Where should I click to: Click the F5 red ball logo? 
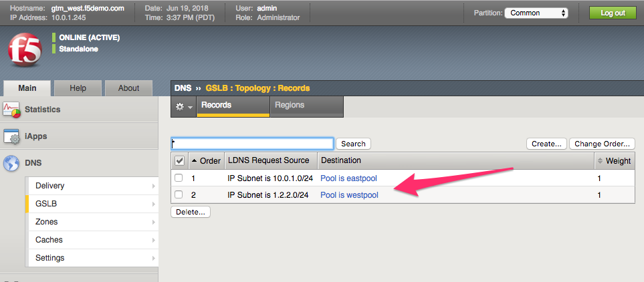[25, 49]
